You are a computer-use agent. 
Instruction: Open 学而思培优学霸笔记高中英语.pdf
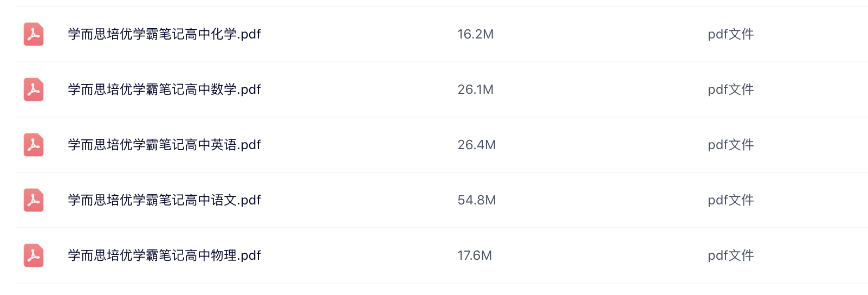tap(164, 145)
